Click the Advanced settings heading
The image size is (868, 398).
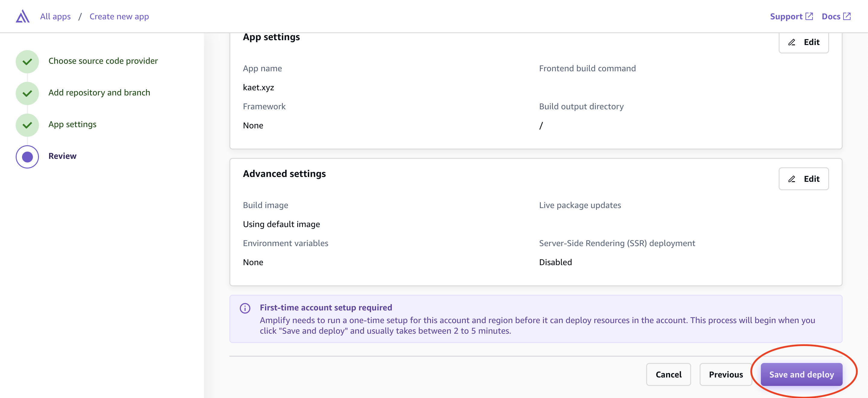tap(284, 174)
